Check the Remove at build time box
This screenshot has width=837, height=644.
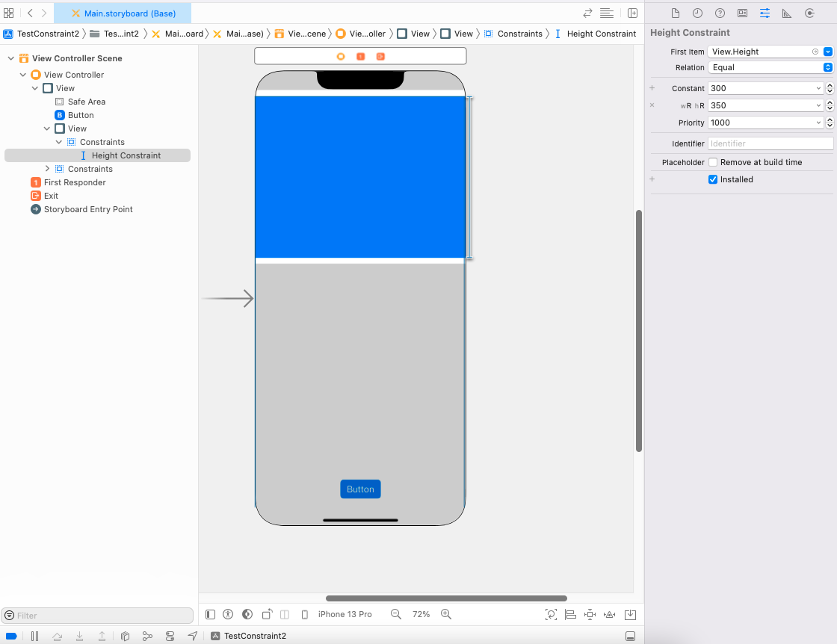tap(713, 162)
